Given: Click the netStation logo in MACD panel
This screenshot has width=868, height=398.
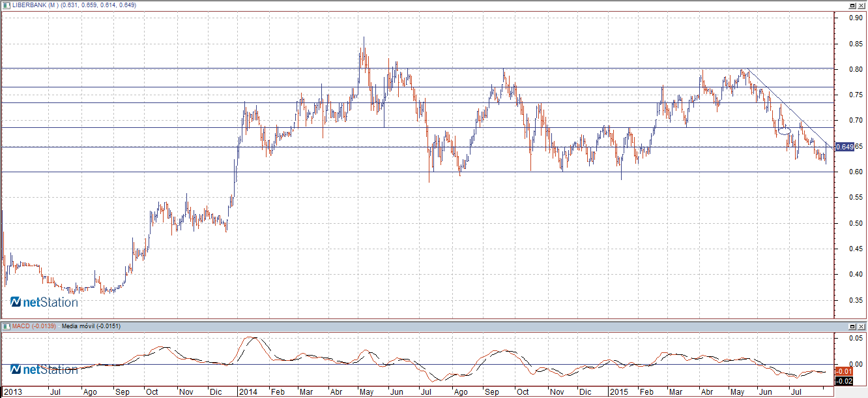Looking at the screenshot, I should [x=44, y=370].
